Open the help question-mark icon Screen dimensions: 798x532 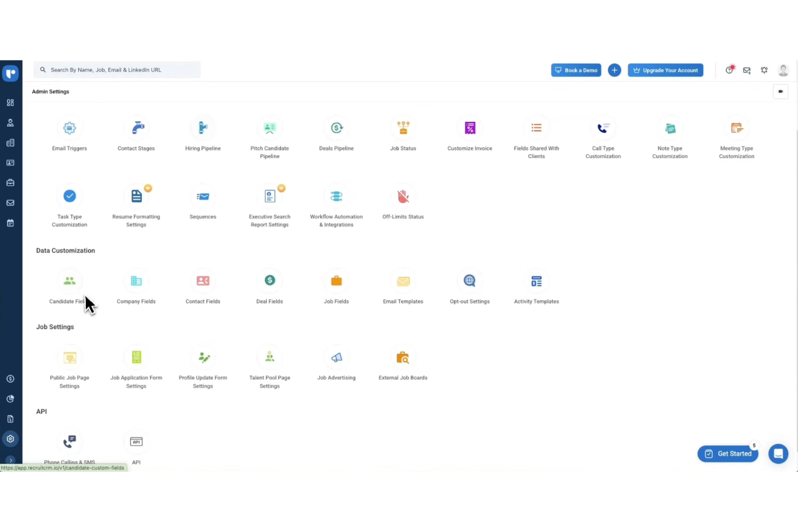(729, 70)
